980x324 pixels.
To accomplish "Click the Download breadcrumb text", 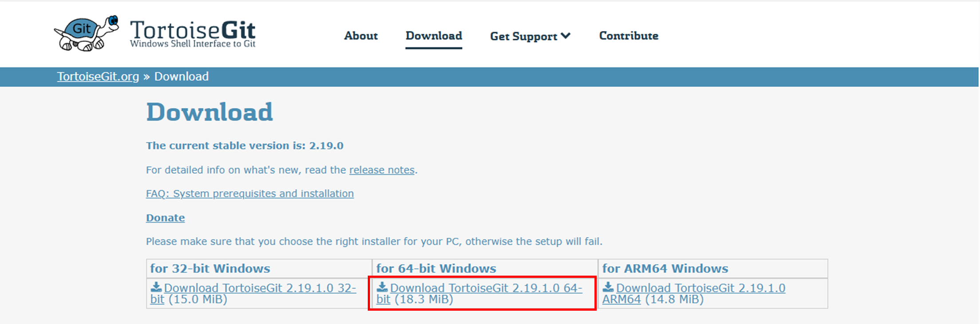I will click(181, 76).
